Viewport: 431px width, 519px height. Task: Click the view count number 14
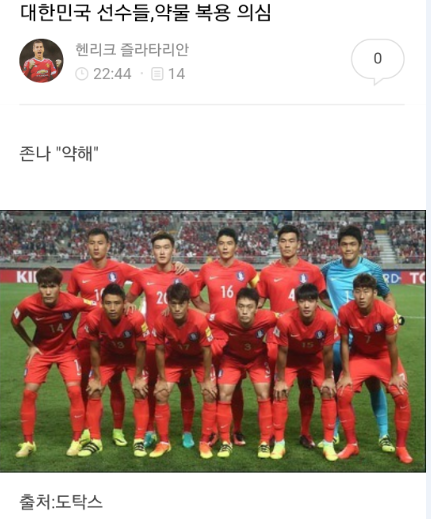(x=176, y=74)
